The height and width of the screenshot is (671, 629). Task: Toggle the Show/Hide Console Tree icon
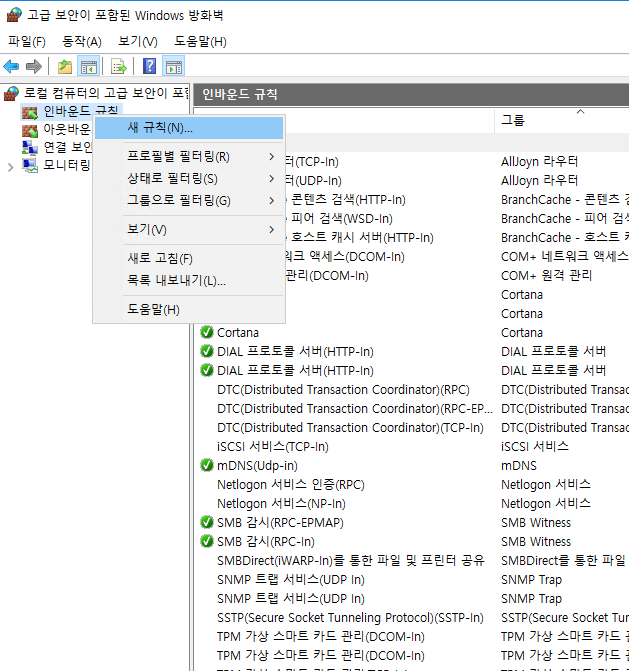(x=89, y=67)
